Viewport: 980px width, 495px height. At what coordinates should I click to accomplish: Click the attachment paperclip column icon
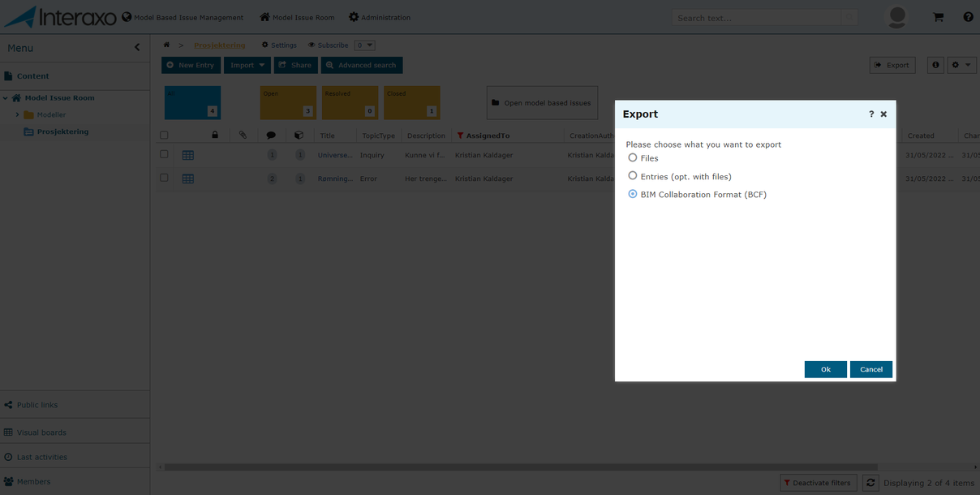(x=243, y=136)
